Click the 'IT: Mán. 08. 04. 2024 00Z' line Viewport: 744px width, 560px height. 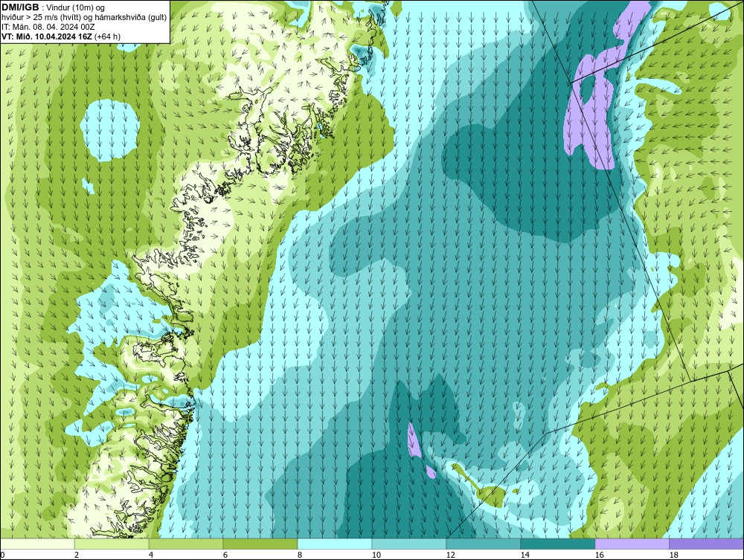pyautogui.click(x=48, y=27)
